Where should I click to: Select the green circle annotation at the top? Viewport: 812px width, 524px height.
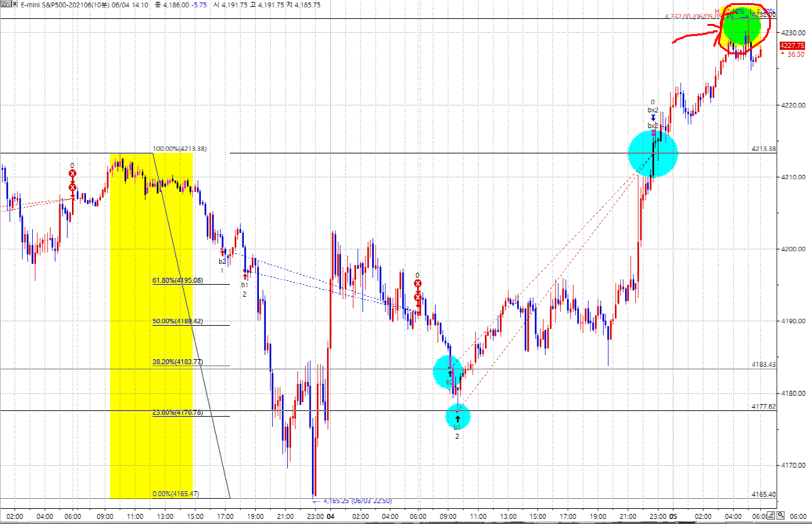[739, 28]
